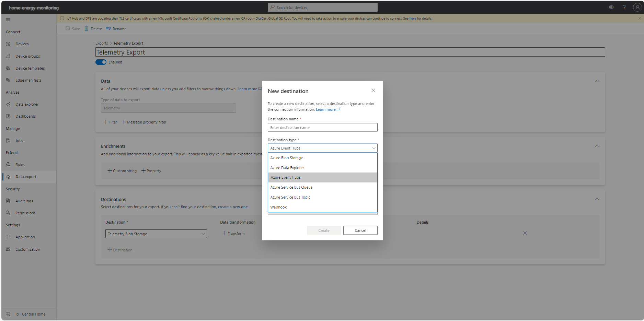Open the Device templates section
Viewport: 644px width, 321px height.
click(x=30, y=68)
